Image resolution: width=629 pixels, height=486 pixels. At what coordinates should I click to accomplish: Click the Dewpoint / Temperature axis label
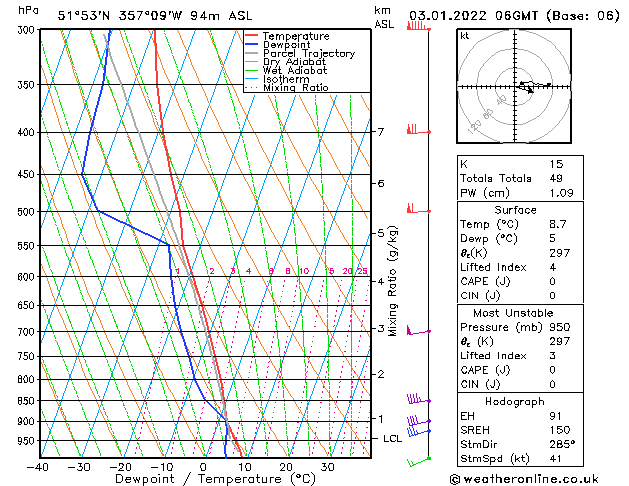coord(203,479)
